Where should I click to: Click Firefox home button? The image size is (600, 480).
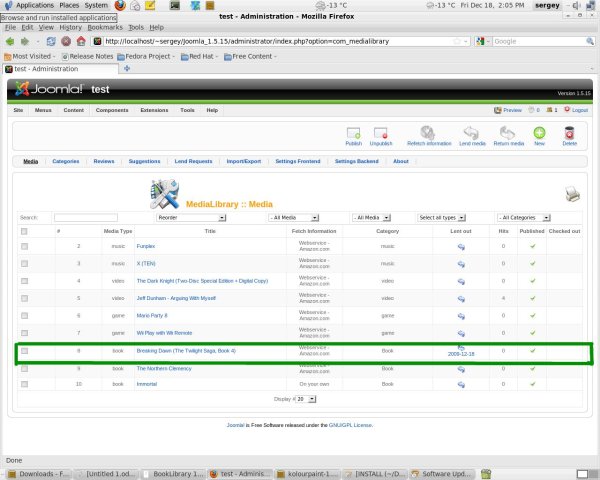pyautogui.click(x=81, y=41)
